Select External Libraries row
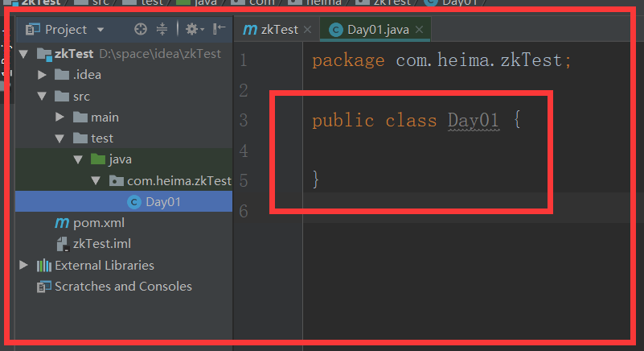This screenshot has width=644, height=351. [124, 266]
